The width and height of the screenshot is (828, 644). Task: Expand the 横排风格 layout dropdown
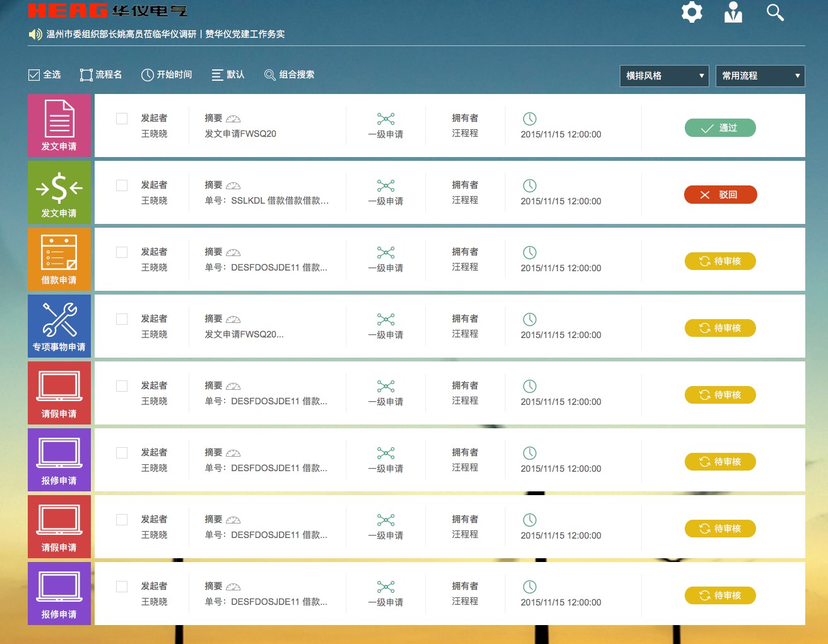pos(665,76)
